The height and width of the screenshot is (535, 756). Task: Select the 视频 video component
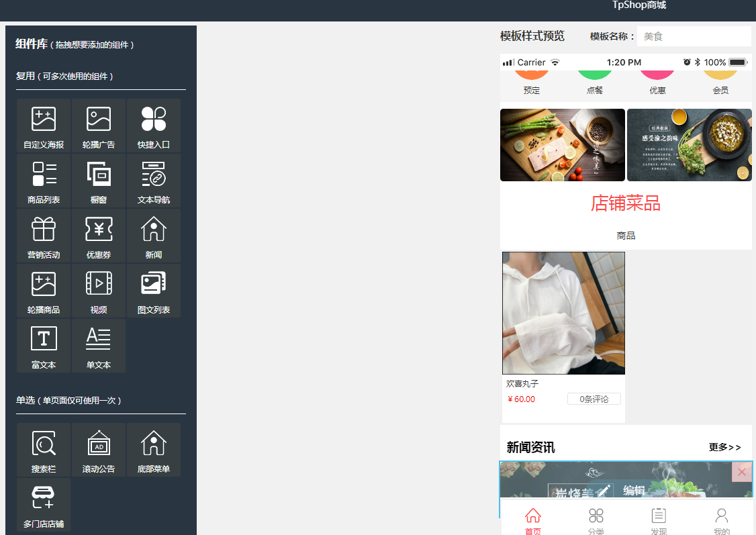point(99,291)
